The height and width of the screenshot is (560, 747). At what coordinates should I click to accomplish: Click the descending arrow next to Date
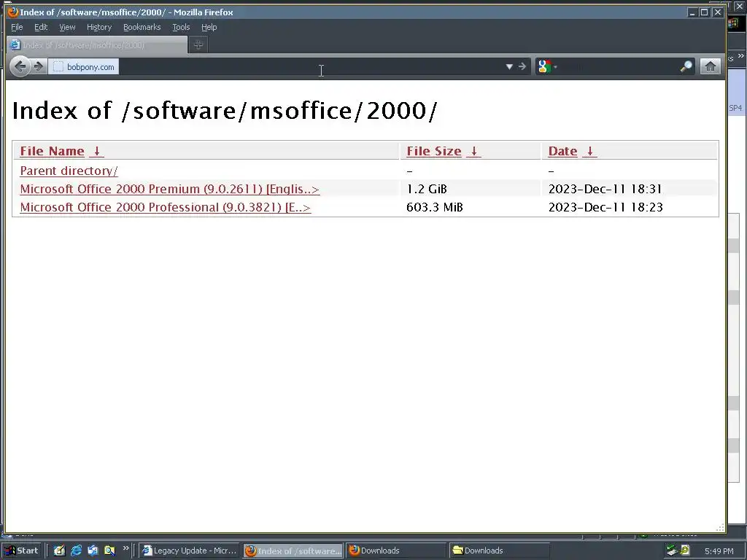[x=589, y=151]
